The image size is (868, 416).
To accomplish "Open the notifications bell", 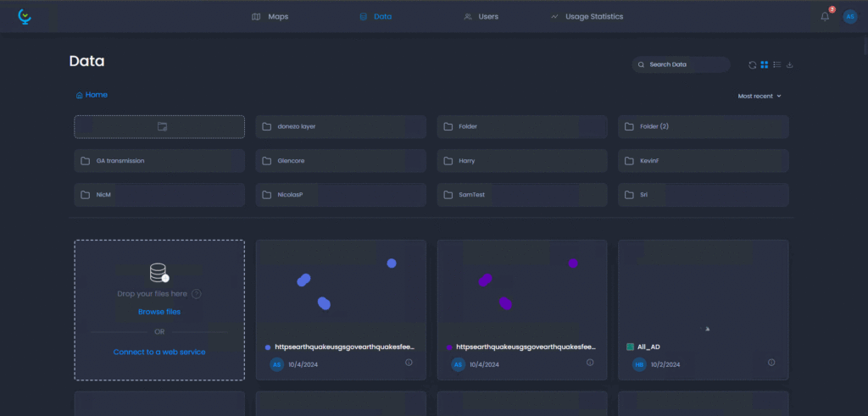I will (825, 17).
